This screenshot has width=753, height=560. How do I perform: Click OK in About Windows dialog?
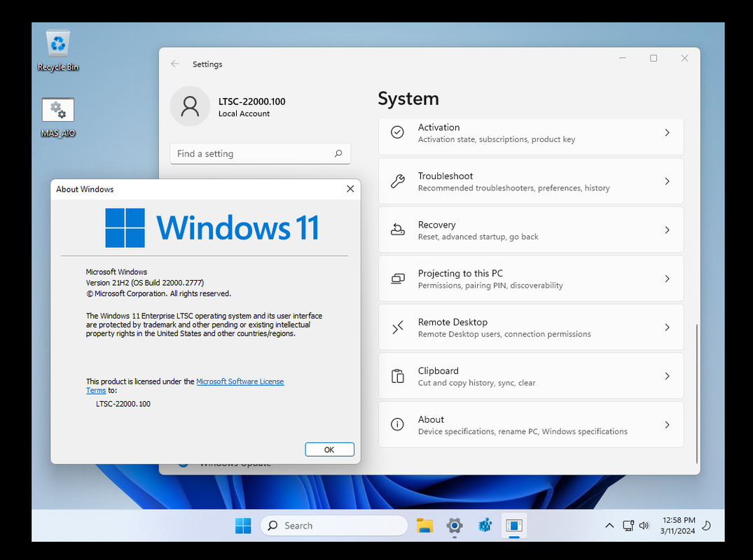click(329, 449)
